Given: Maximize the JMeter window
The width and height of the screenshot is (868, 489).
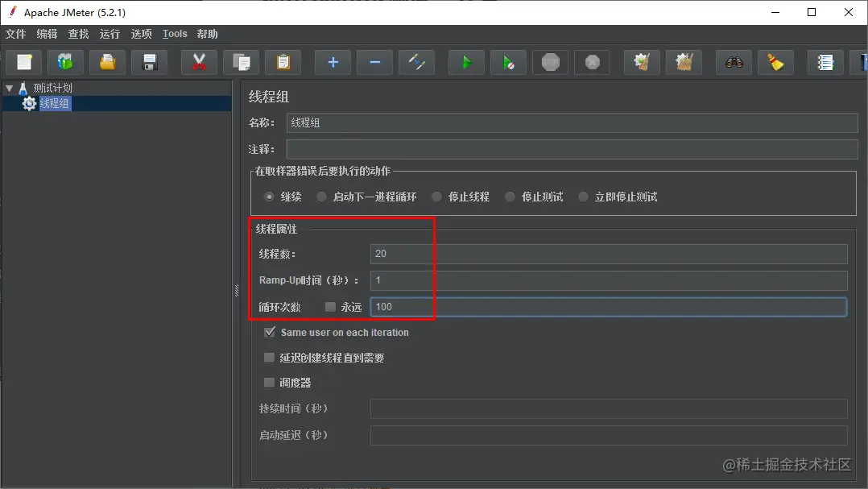Looking at the screenshot, I should point(812,12).
